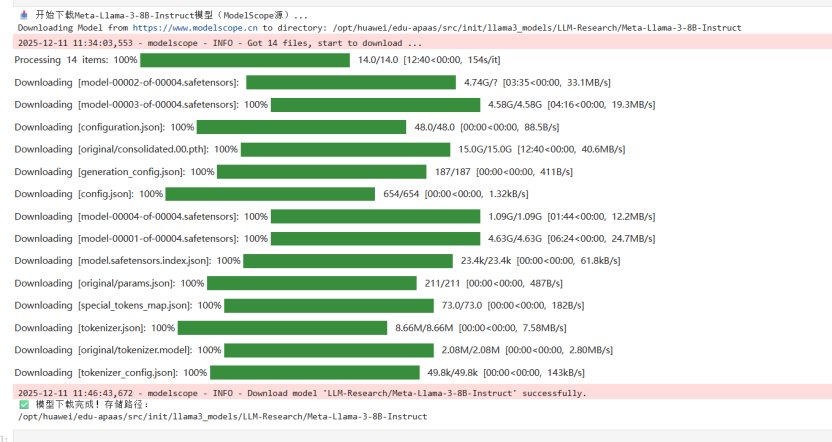Open the https://www.modelscope.cn link
The width and height of the screenshot is (832, 442).
[x=195, y=28]
